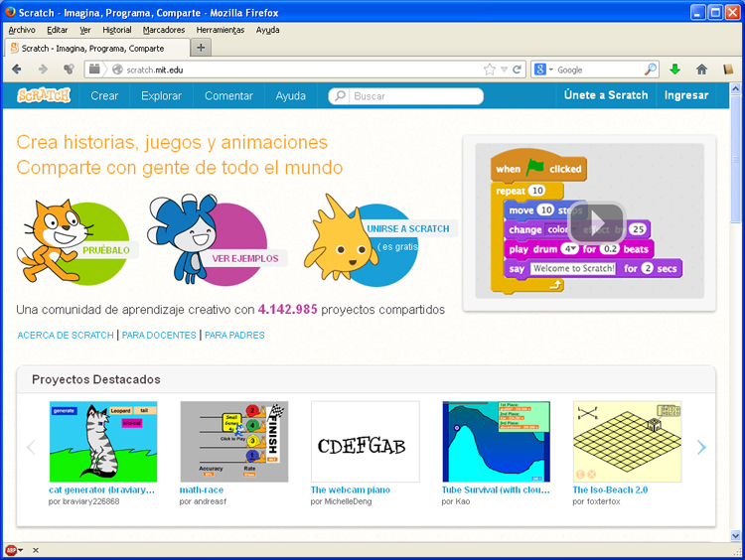Click Comentar in Scratch navigation

(229, 95)
